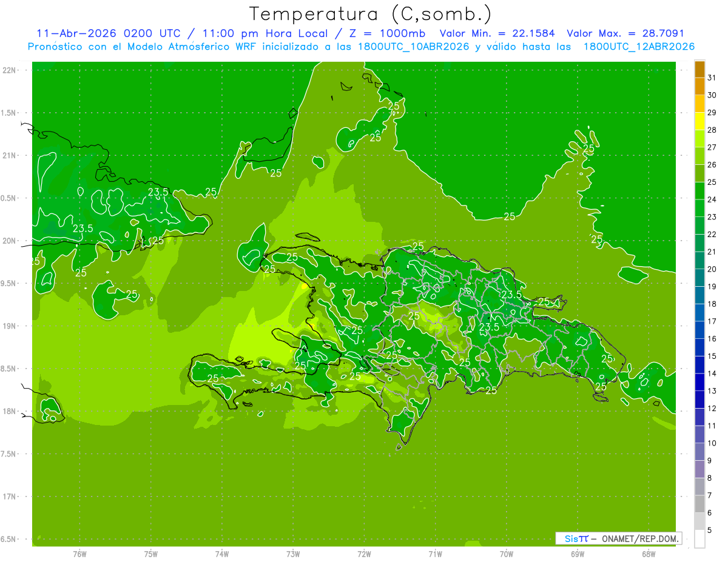The height and width of the screenshot is (562, 728).
Task: Click the Sisπ logo text
Action: pos(576,538)
